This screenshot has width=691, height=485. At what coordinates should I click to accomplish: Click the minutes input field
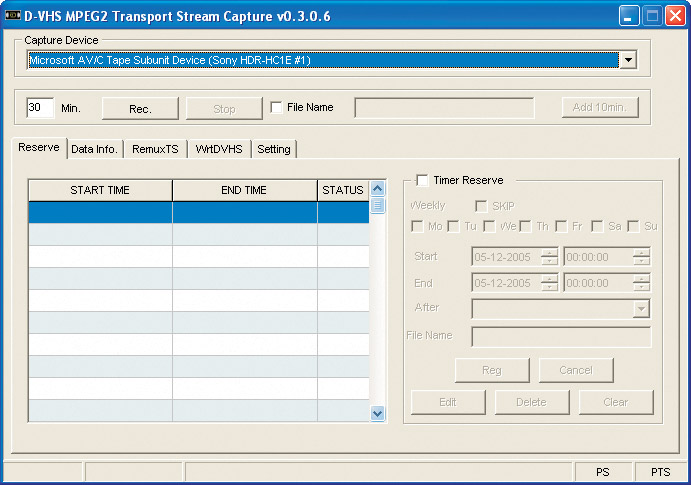(x=40, y=108)
